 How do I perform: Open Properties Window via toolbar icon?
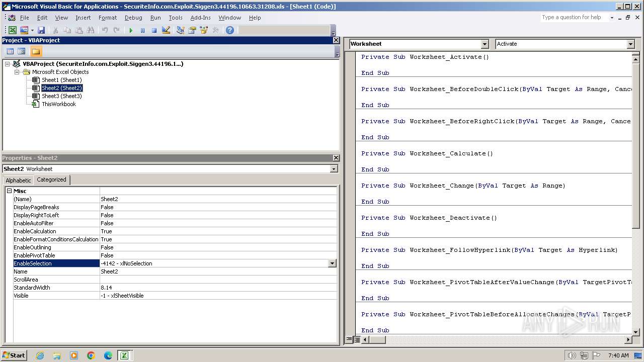point(192,30)
